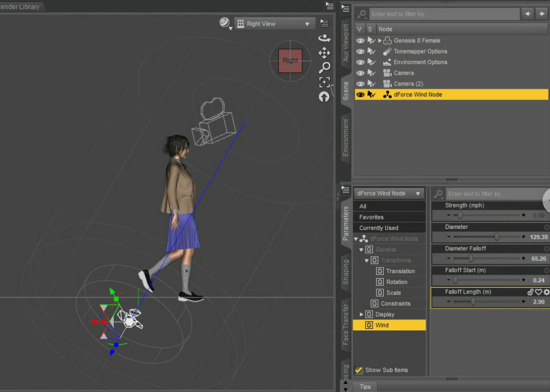Click the right arrow beside the Scene filter
The image size is (550, 392).
[541, 14]
